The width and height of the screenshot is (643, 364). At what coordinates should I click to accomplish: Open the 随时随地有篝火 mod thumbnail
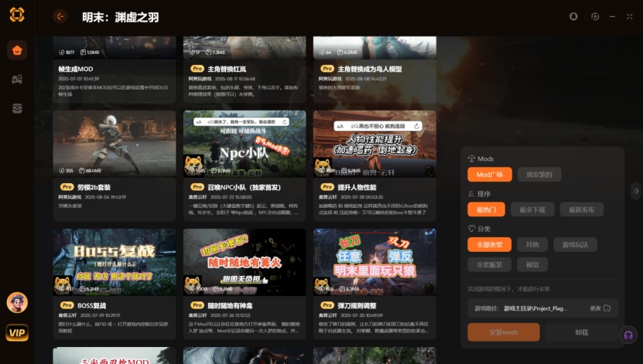[x=245, y=262]
